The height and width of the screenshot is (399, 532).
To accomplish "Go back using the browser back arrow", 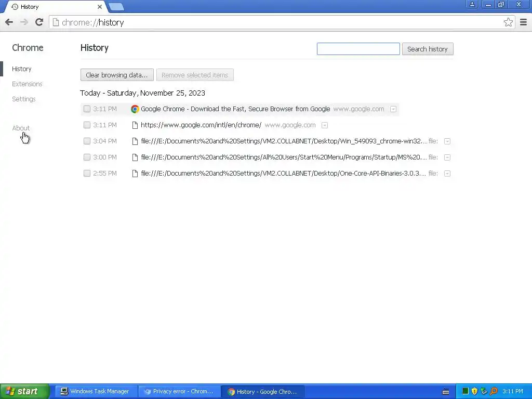I will [x=9, y=22].
